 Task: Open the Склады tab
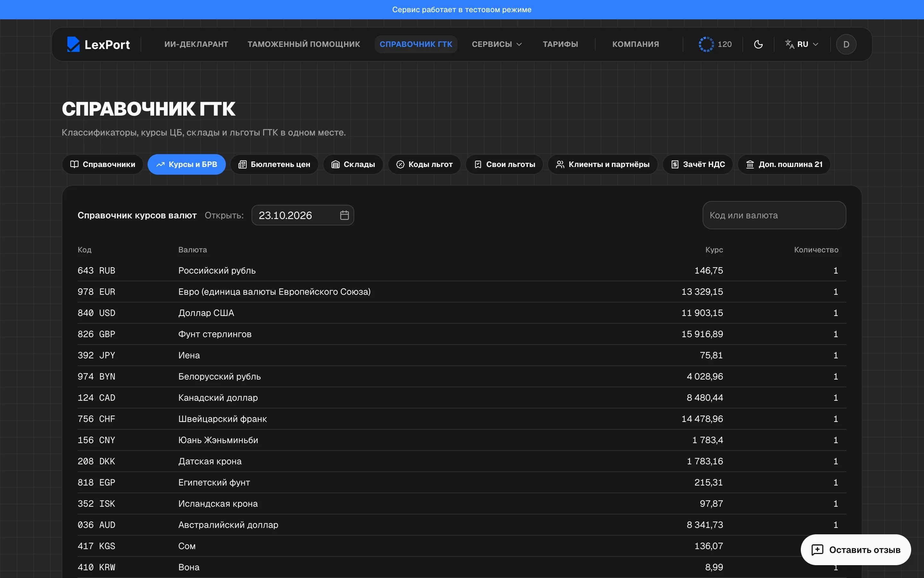coord(353,164)
